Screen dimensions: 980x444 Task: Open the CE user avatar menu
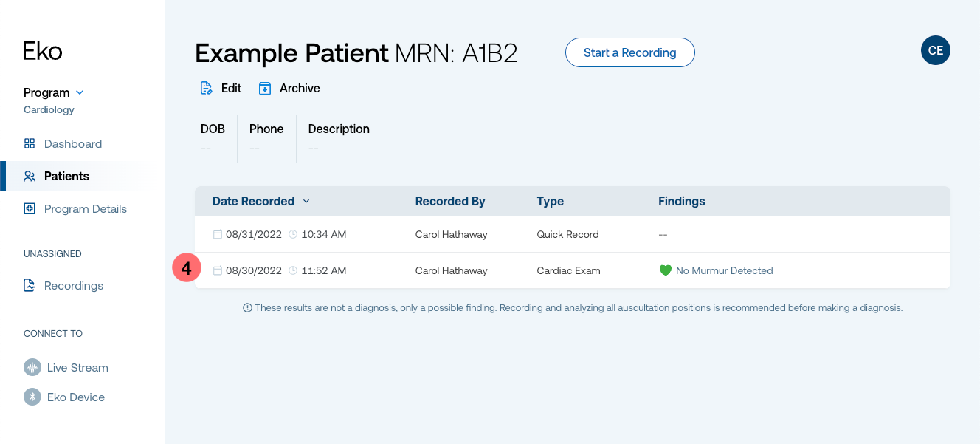click(x=936, y=50)
